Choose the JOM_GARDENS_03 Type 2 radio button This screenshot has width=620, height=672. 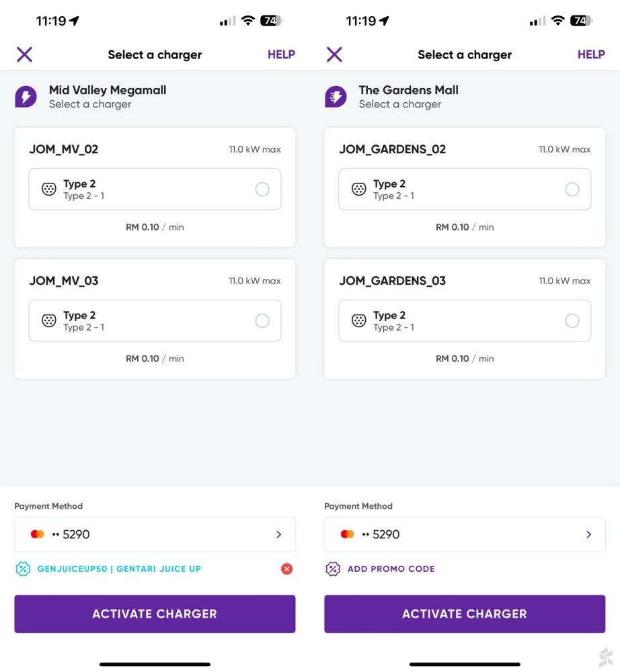point(572,321)
